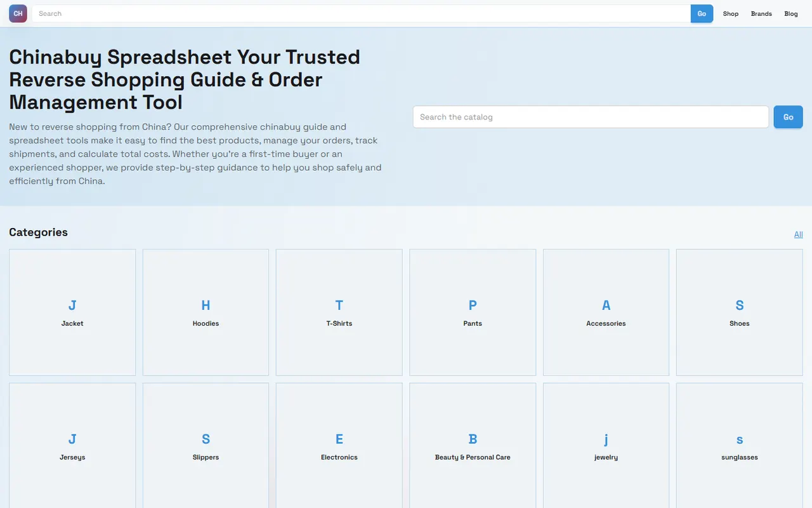Open Beauty & Personal Care category
The image size is (812, 508).
tap(473, 445)
